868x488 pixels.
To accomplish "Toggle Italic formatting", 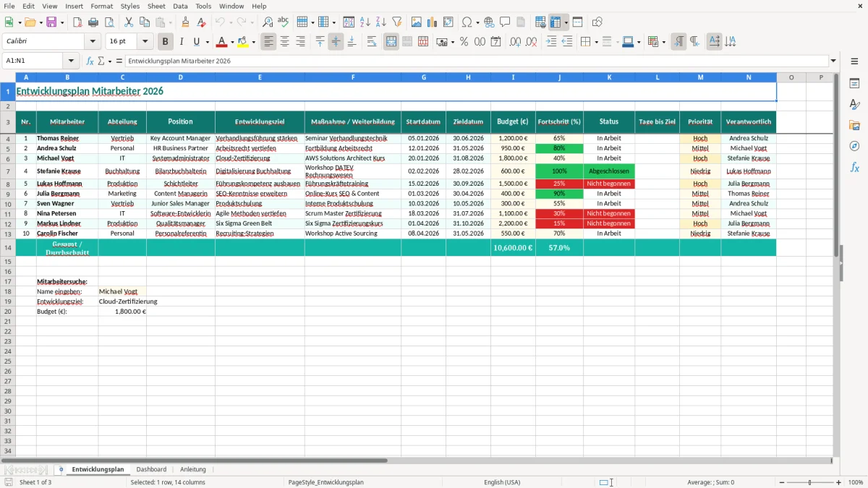I will 182,42.
